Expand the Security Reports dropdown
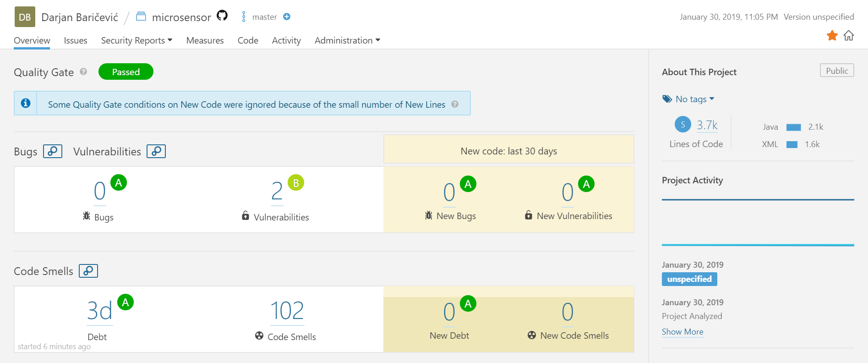The height and width of the screenshot is (363, 868). 136,40
